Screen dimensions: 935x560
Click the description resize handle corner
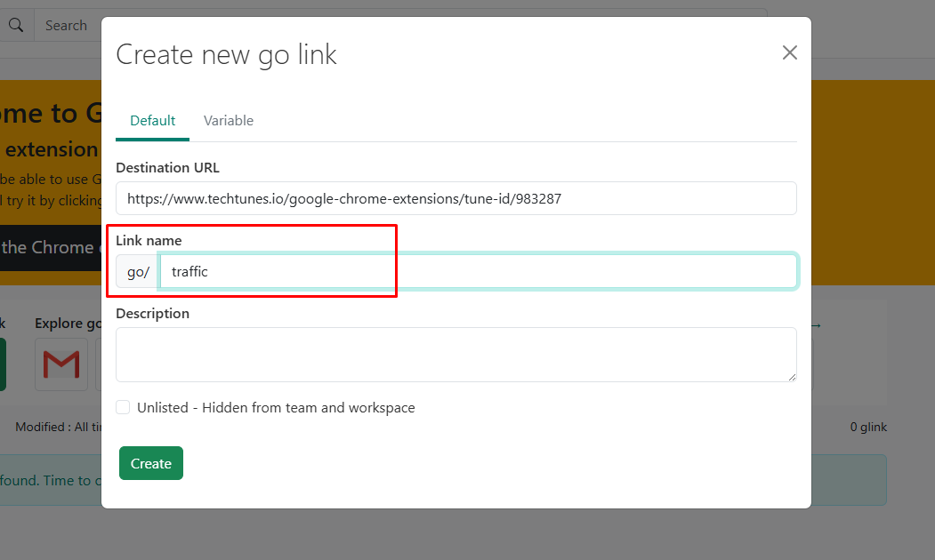(x=792, y=377)
